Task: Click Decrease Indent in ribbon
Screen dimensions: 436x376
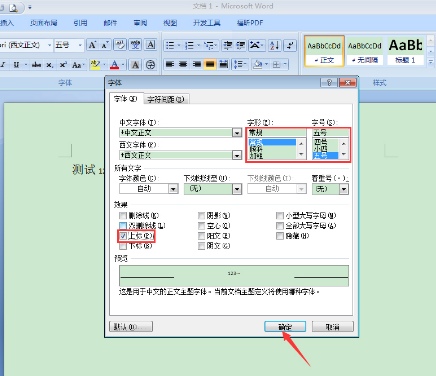Action: pos(228,45)
